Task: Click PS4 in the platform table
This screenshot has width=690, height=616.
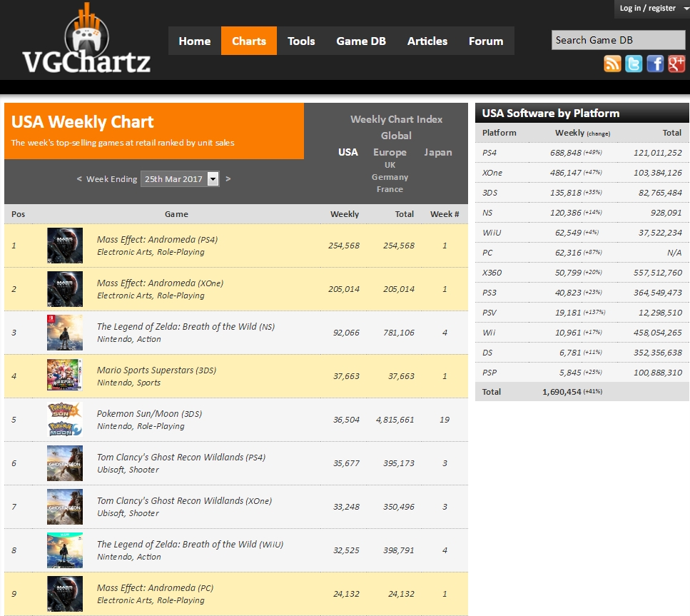Action: [489, 153]
